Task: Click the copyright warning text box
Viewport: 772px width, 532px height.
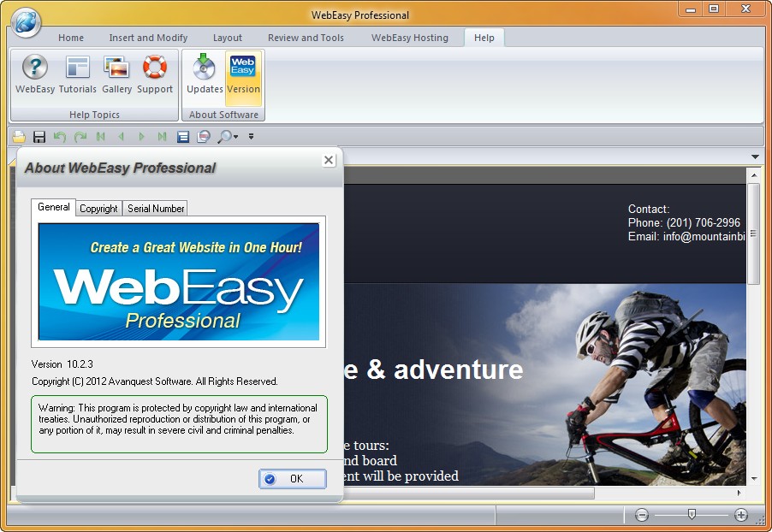Action: [x=179, y=424]
